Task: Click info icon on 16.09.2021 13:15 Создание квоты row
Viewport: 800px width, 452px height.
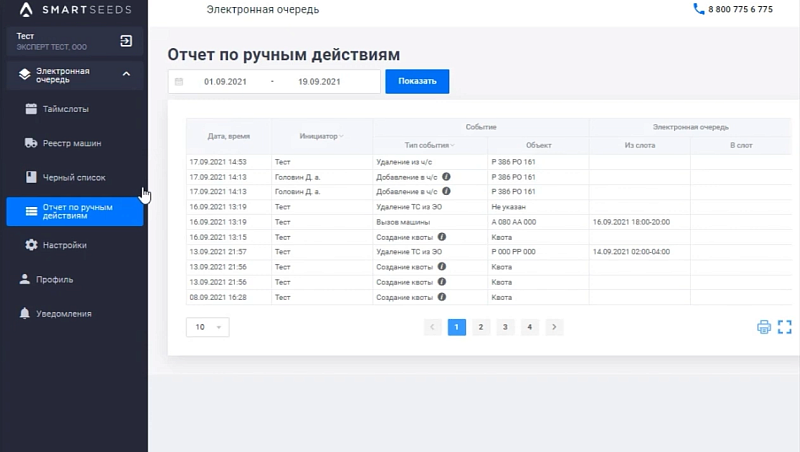Action: click(x=442, y=237)
